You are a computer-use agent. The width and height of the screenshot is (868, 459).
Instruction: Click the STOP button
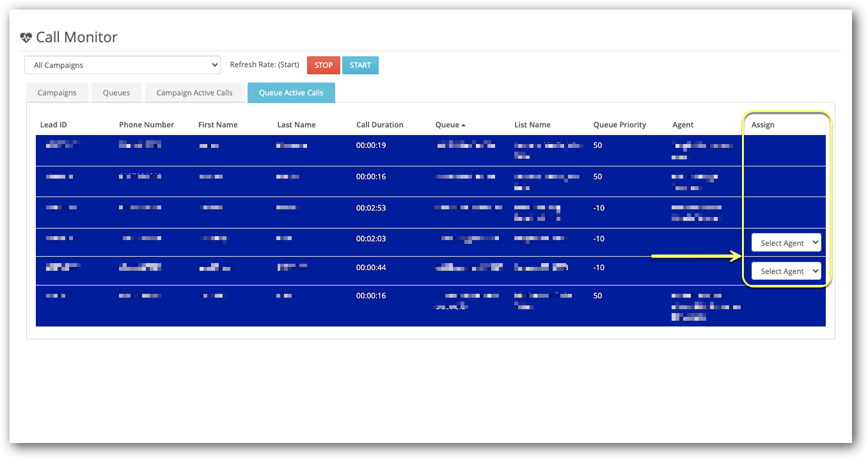click(323, 65)
